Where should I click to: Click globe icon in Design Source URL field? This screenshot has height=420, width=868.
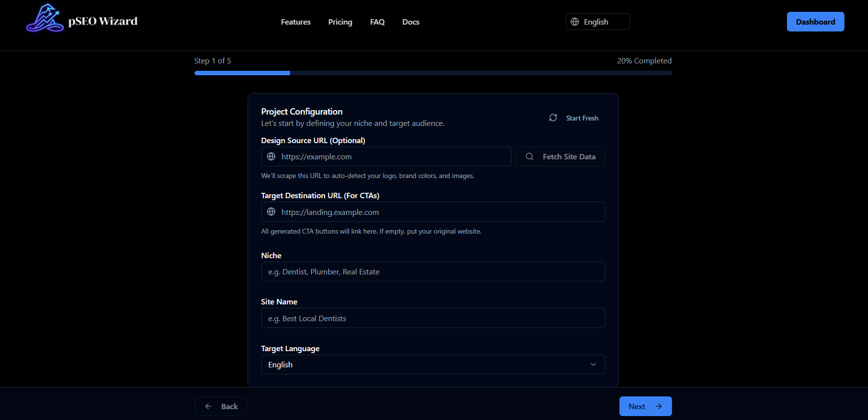pyautogui.click(x=271, y=156)
